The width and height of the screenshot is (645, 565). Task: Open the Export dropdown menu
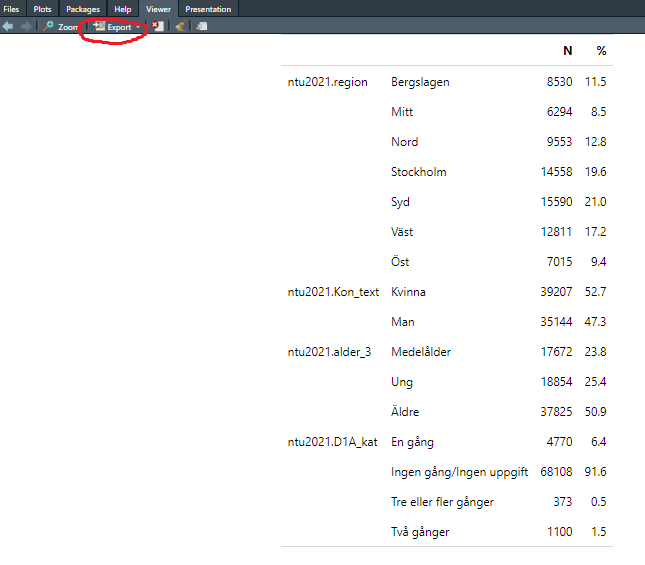(x=117, y=27)
